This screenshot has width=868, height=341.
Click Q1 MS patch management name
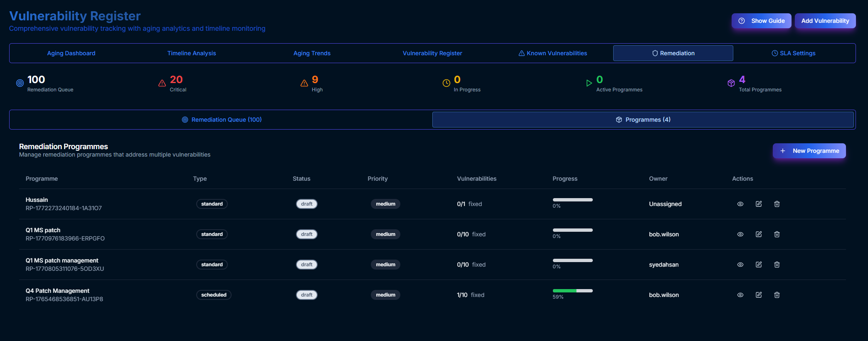62,260
